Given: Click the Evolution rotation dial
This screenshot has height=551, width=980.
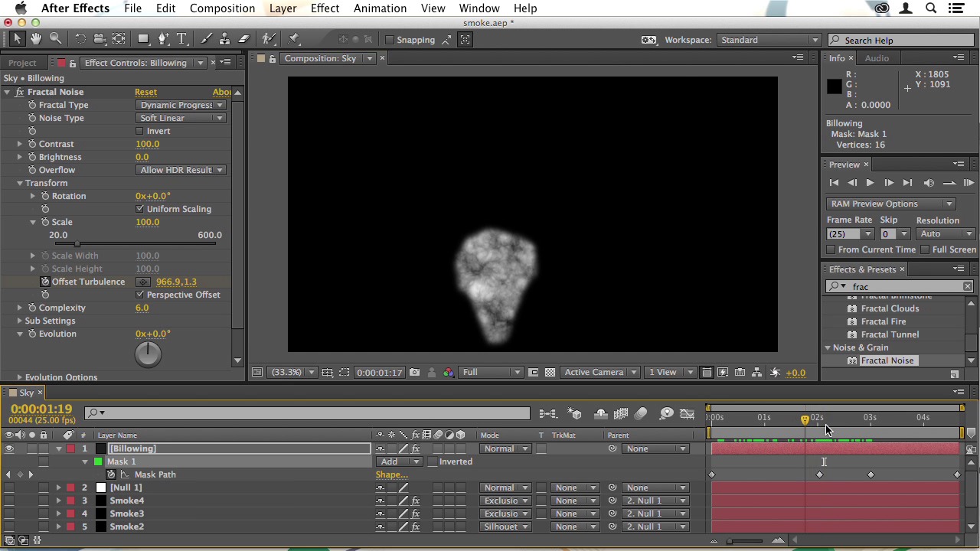Looking at the screenshot, I should pyautogui.click(x=148, y=354).
